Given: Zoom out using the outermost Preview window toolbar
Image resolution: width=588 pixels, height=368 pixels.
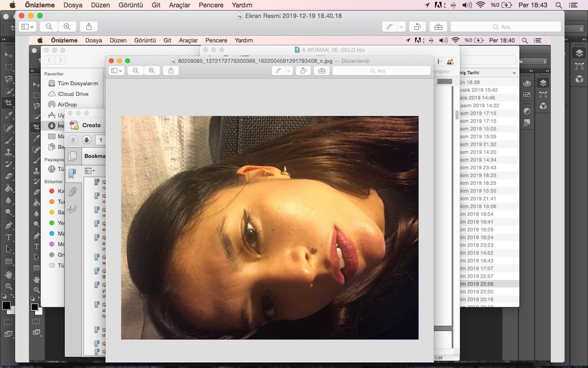Looking at the screenshot, I should [49, 27].
